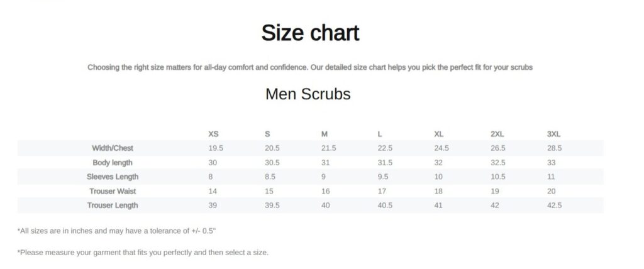Click the Sleeves Length row label
Screen dimensions: 644x269
[x=113, y=177]
